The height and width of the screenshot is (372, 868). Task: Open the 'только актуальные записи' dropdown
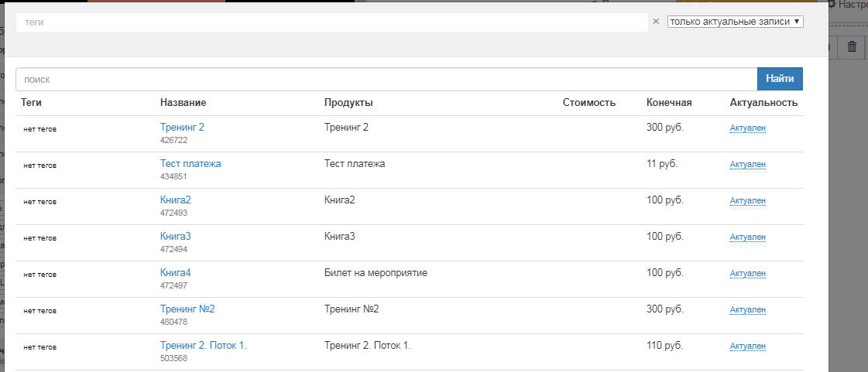click(x=735, y=22)
